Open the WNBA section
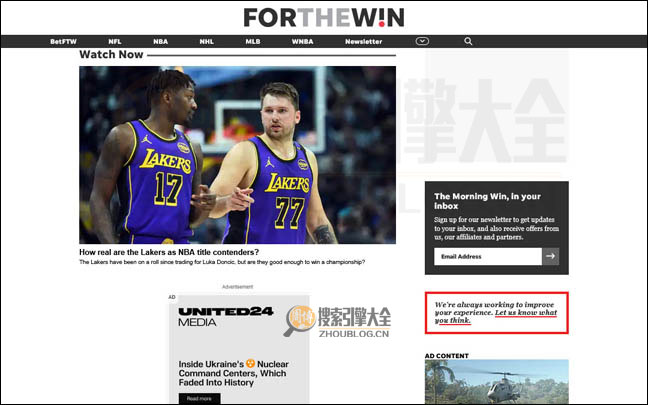Image resolution: width=648 pixels, height=405 pixels. 302,42
